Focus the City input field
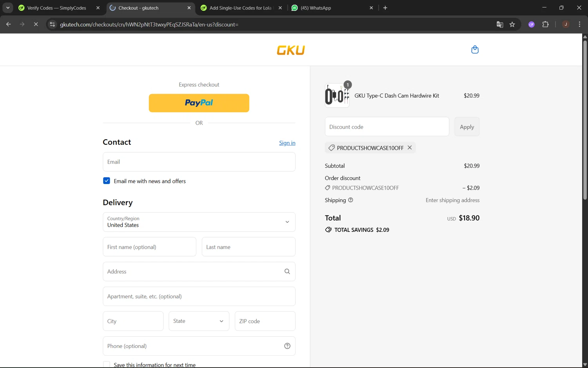Image resolution: width=588 pixels, height=368 pixels. [x=133, y=321]
